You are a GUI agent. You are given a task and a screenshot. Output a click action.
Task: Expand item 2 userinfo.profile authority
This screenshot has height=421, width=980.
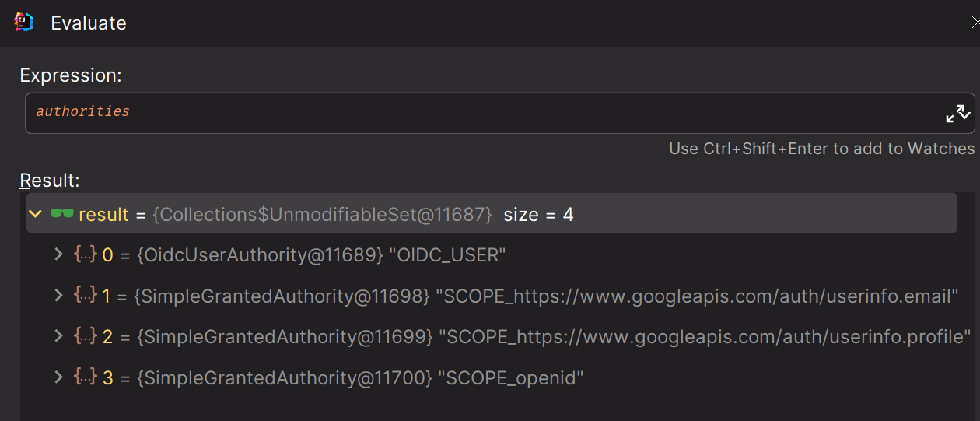(58, 336)
